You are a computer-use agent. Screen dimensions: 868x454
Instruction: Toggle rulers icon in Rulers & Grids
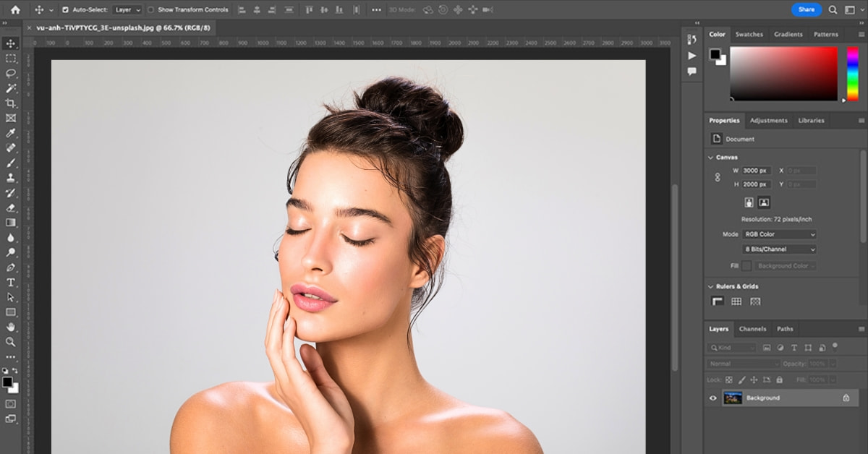[718, 301]
